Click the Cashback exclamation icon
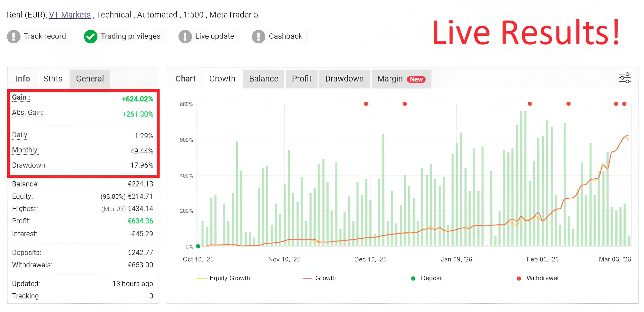644x312 pixels. [259, 37]
